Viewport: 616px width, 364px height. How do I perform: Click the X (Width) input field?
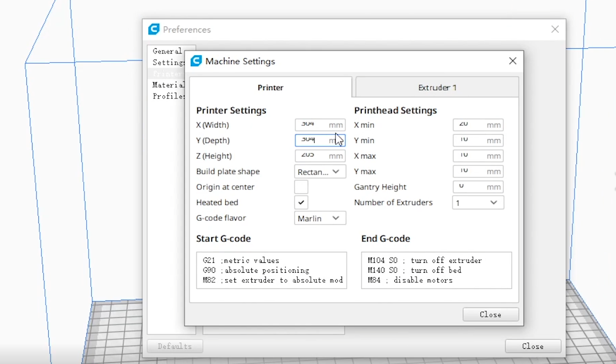(x=320, y=125)
